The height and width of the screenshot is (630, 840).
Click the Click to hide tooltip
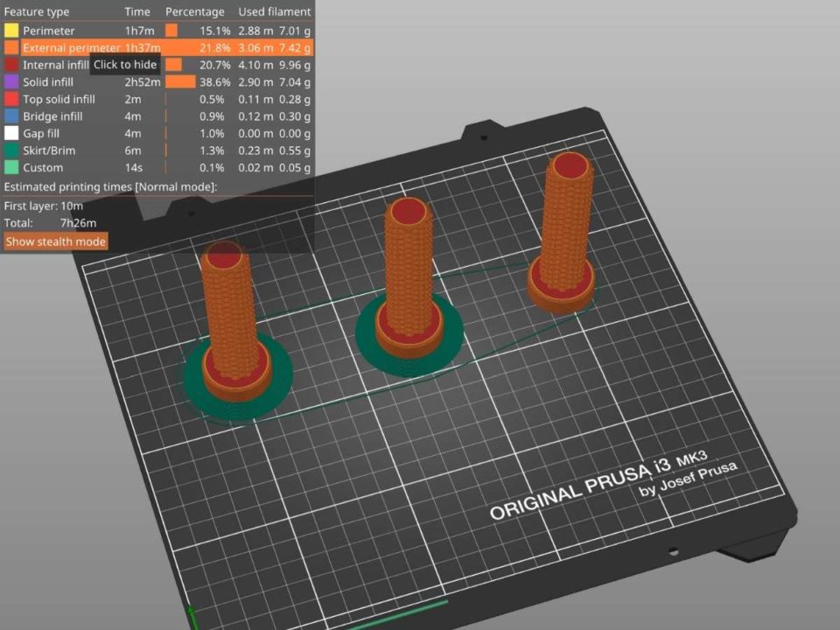click(125, 64)
